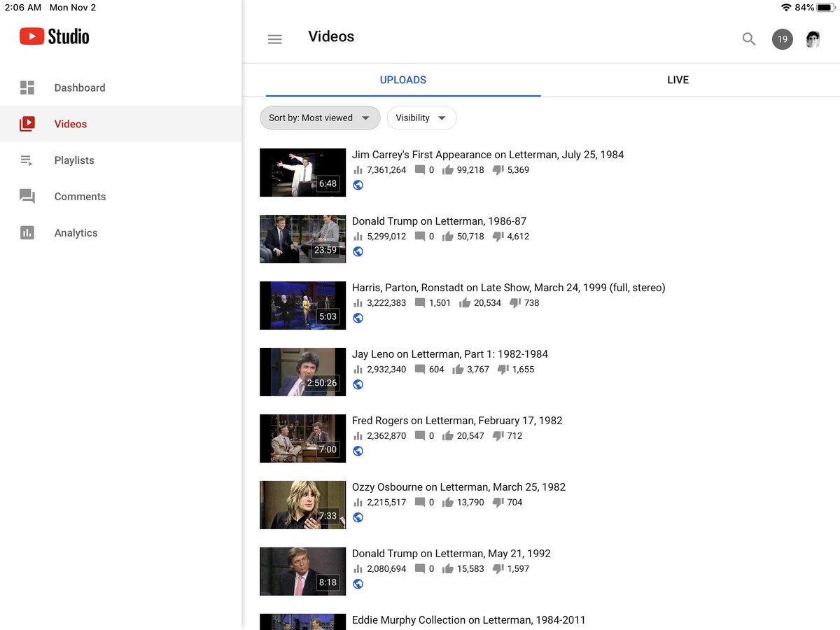The height and width of the screenshot is (630, 840).
Task: Open Fred Rogers on Letterman title
Action: [x=457, y=421]
